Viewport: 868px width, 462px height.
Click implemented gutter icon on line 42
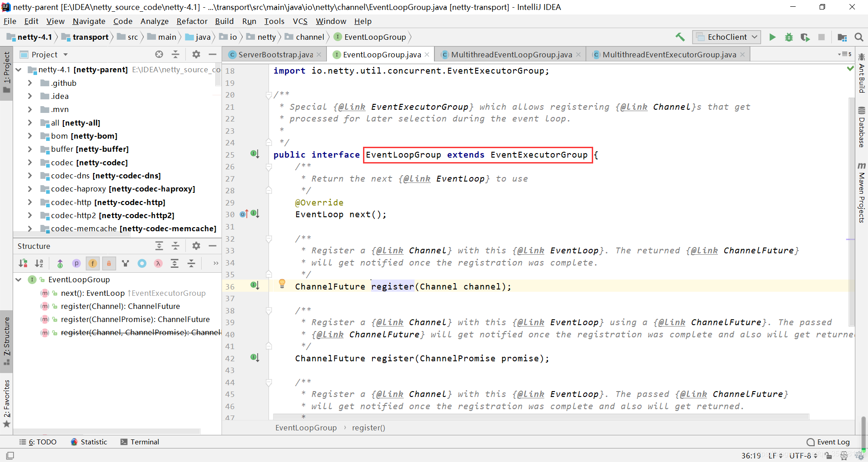[255, 358]
